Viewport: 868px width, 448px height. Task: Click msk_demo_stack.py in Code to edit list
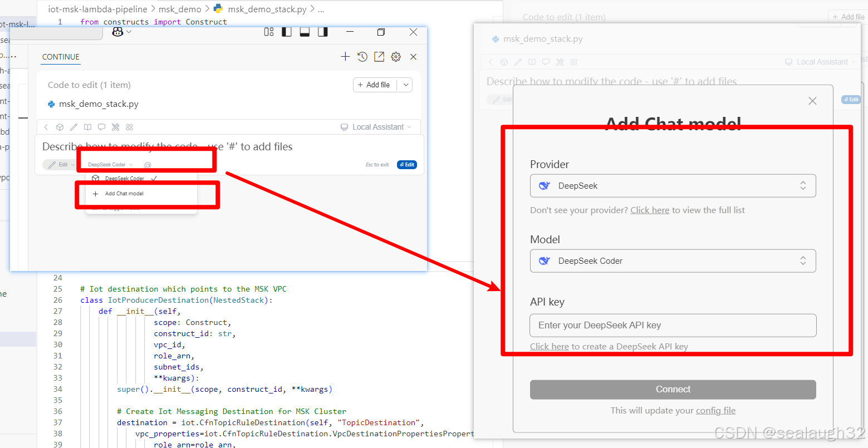click(99, 104)
